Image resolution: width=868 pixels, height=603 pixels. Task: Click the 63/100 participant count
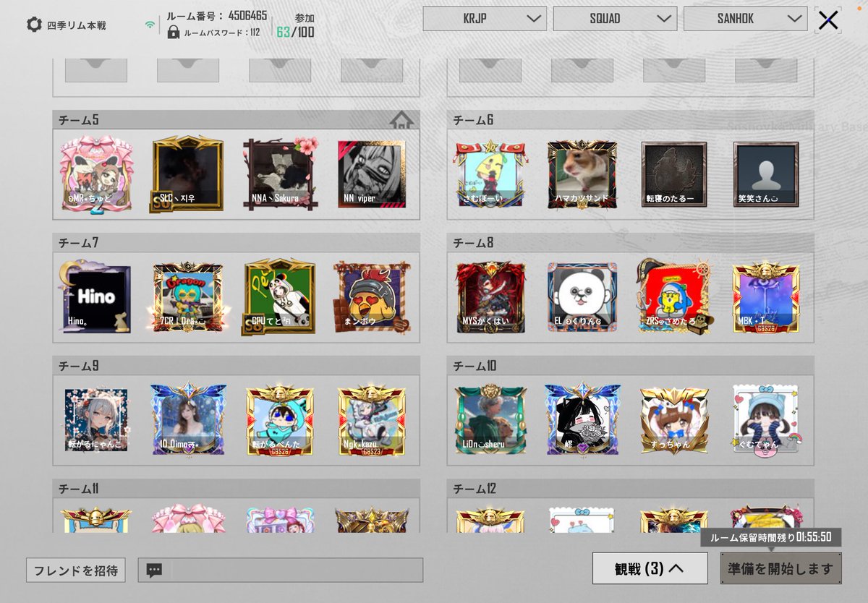point(295,31)
